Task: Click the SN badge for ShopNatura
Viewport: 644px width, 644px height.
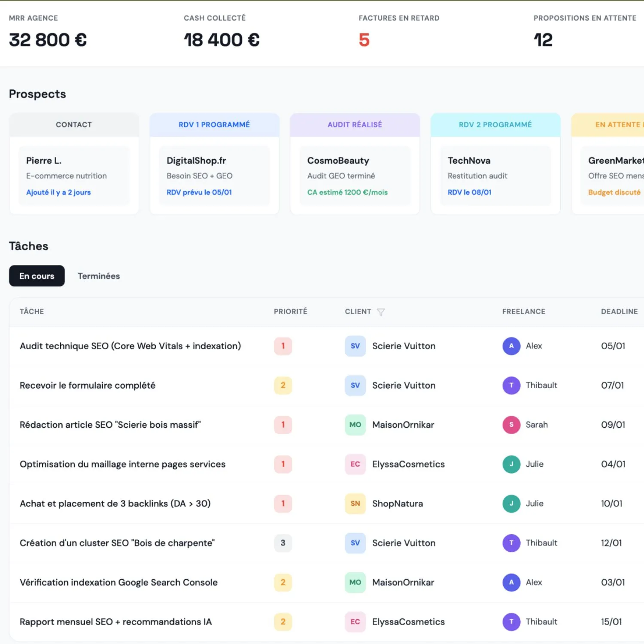Action: pyautogui.click(x=355, y=504)
